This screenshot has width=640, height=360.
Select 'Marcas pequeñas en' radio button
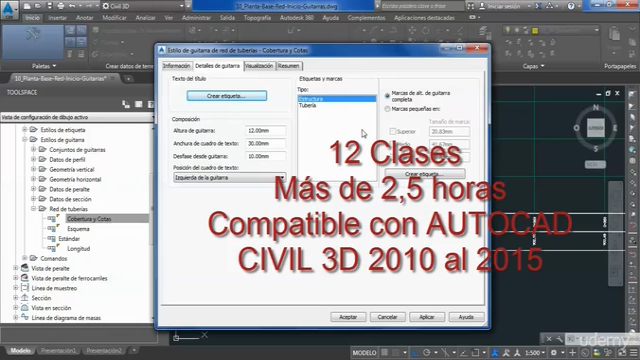(387, 109)
